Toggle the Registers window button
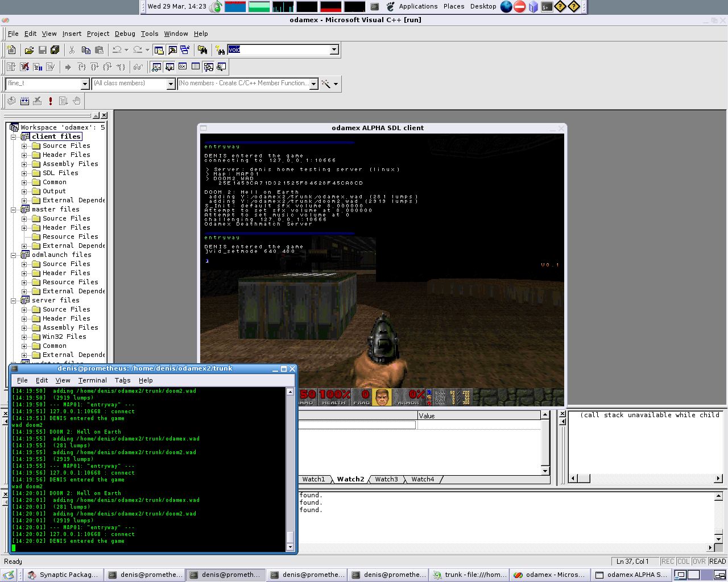The height and width of the screenshot is (582, 728). (183, 67)
